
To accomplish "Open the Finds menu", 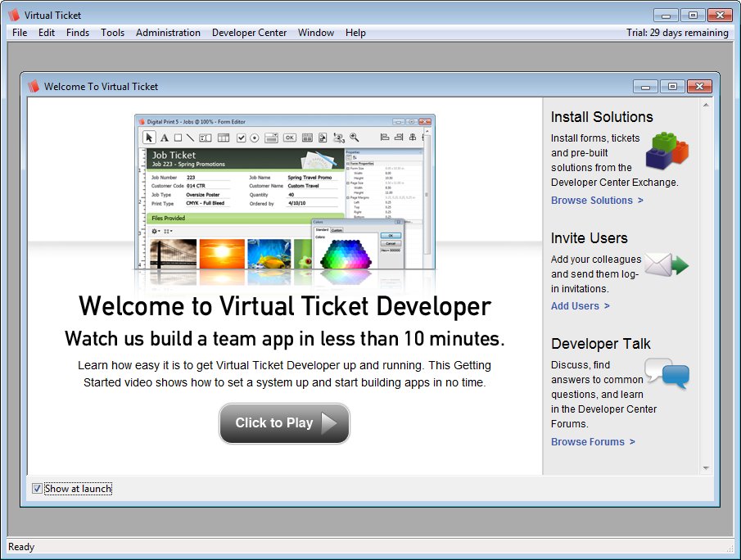I will tap(78, 33).
